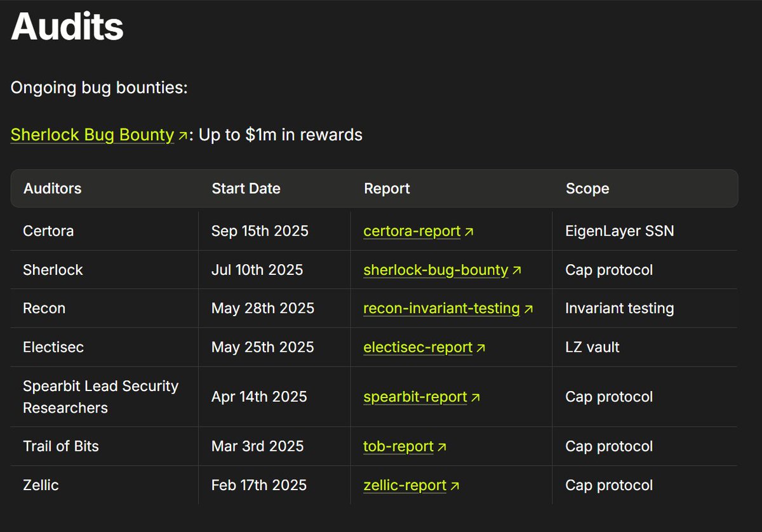Click the arrow icon after certora-report
The height and width of the screenshot is (532, 762).
point(469,232)
